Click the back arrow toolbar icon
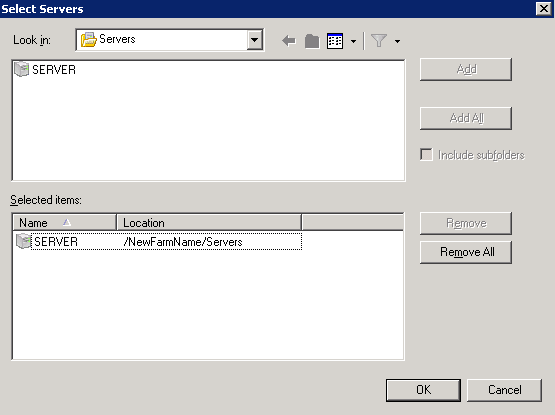 click(x=289, y=41)
